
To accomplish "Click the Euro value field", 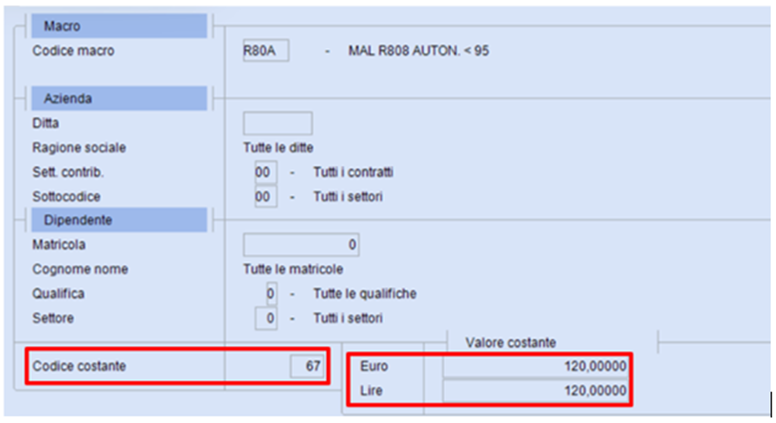I will click(x=536, y=366).
